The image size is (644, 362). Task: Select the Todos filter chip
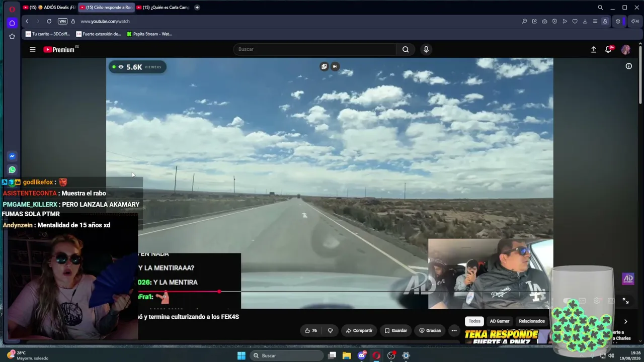tap(474, 321)
